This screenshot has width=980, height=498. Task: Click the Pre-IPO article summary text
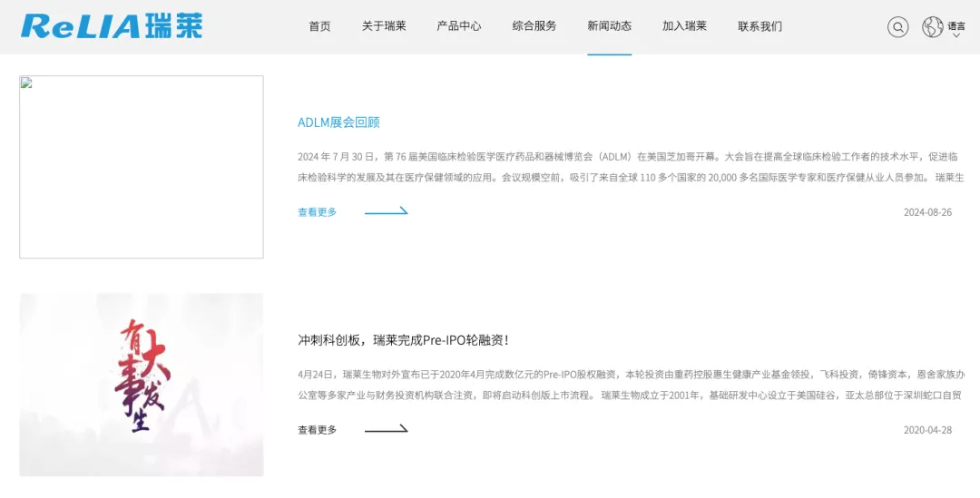coord(632,385)
